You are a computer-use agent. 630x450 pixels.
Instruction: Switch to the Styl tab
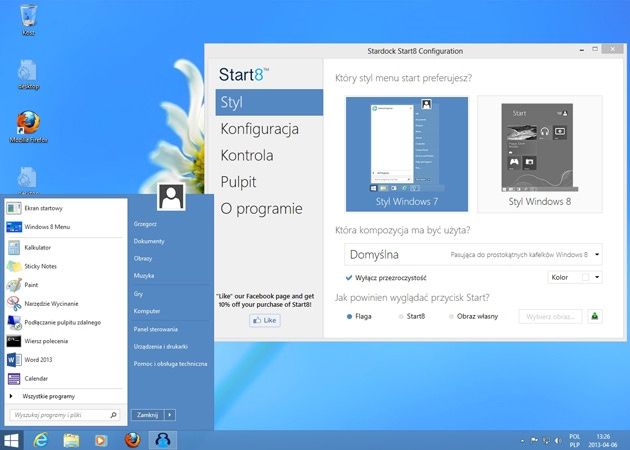(x=269, y=102)
